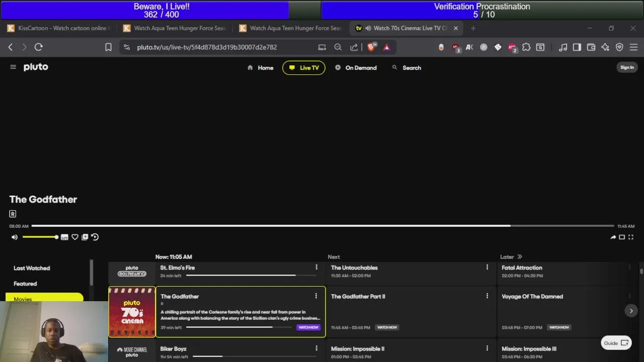Toggle picture-in-picture mini player
Image resolution: width=644 pixels, height=362 pixels.
(622, 237)
